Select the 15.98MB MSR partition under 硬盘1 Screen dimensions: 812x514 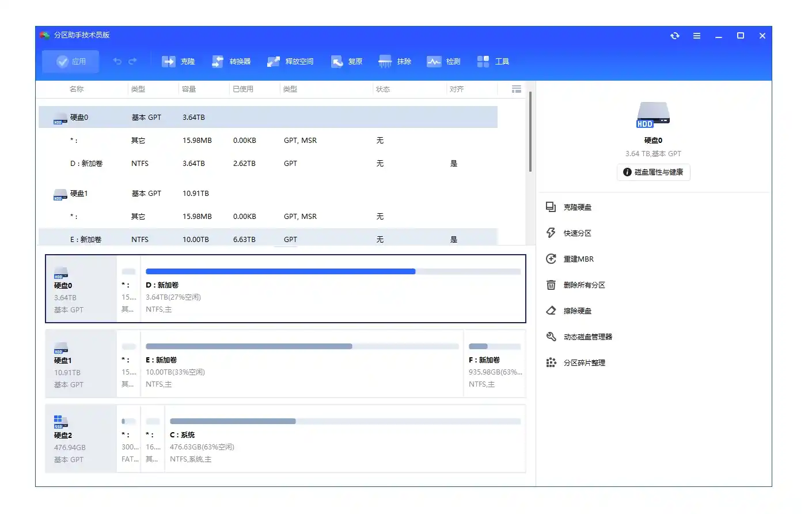[x=268, y=217]
